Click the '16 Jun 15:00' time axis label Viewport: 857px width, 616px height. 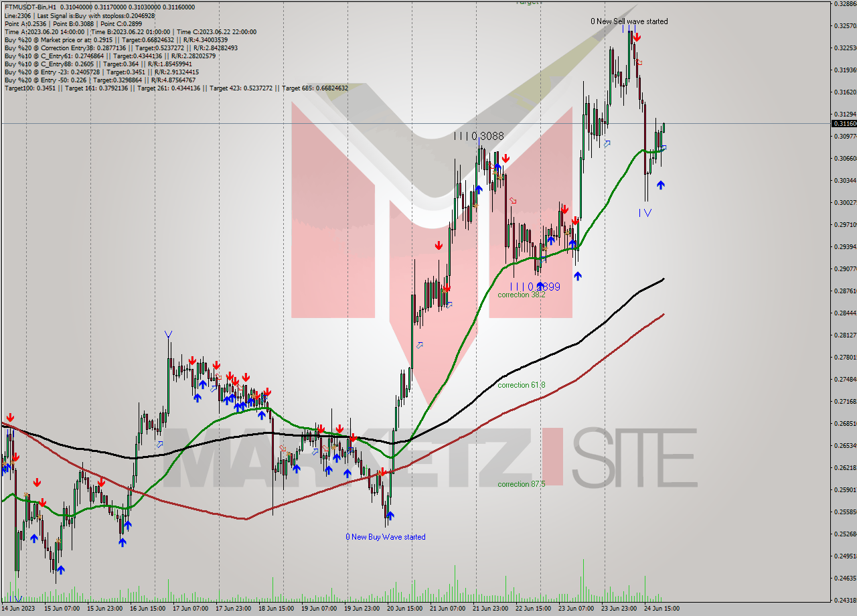pos(148,609)
